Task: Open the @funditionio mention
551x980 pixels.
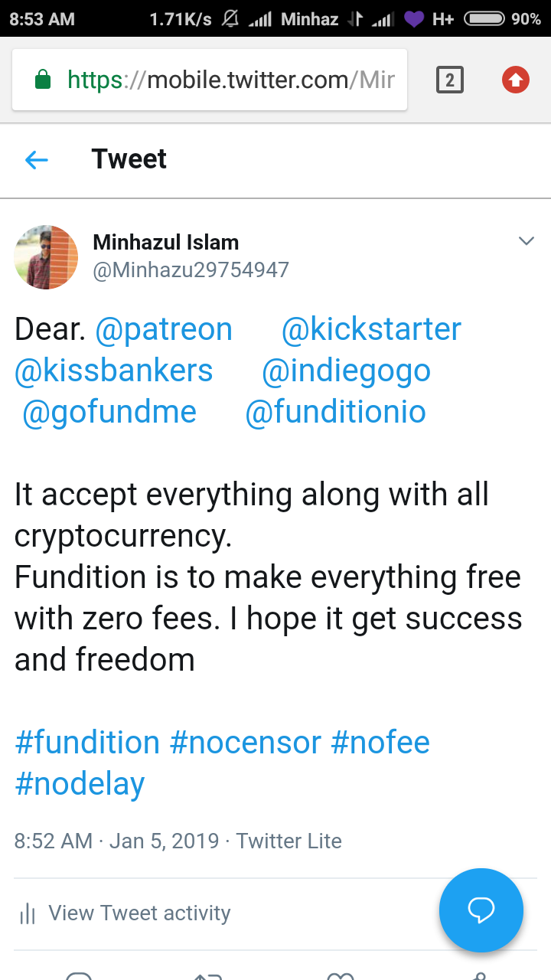Action: [335, 412]
